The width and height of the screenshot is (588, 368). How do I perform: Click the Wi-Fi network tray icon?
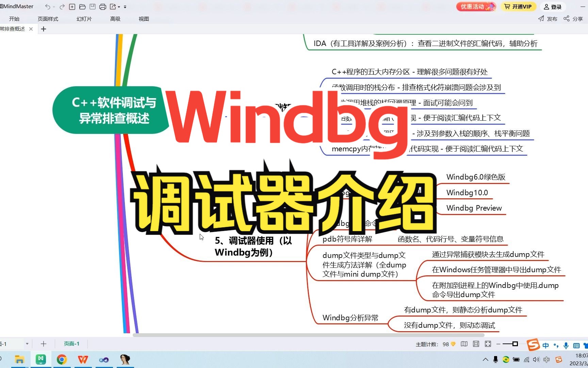526,359
